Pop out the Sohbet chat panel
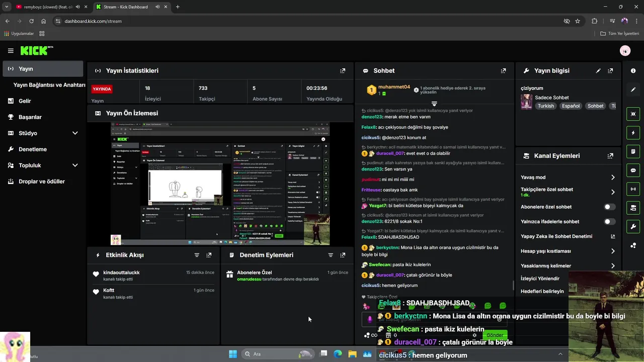The image size is (644, 362). tap(503, 71)
